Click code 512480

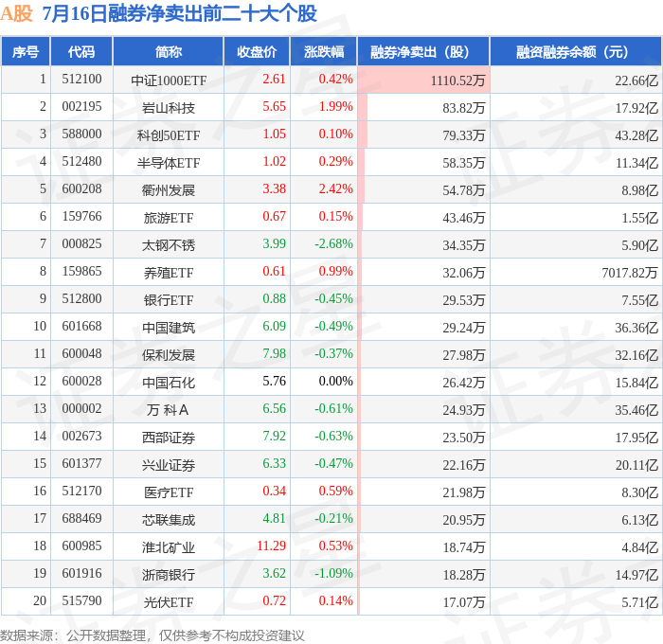(81, 162)
